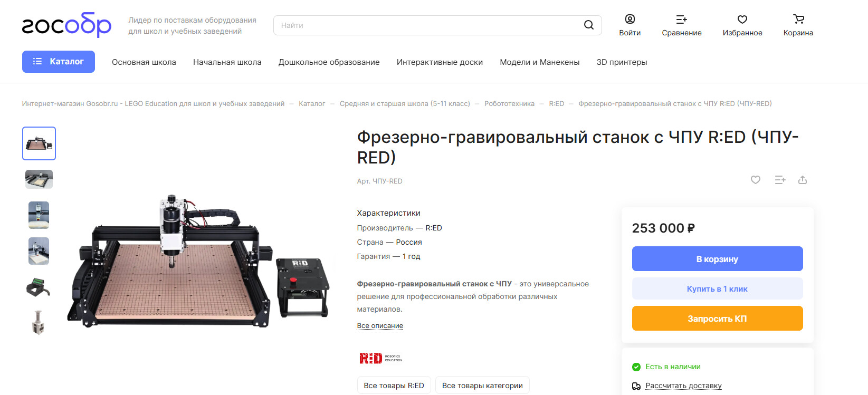Viewport: 868px width, 395px height.
Task: Open the Рассчитать доставку link
Action: [x=683, y=386]
